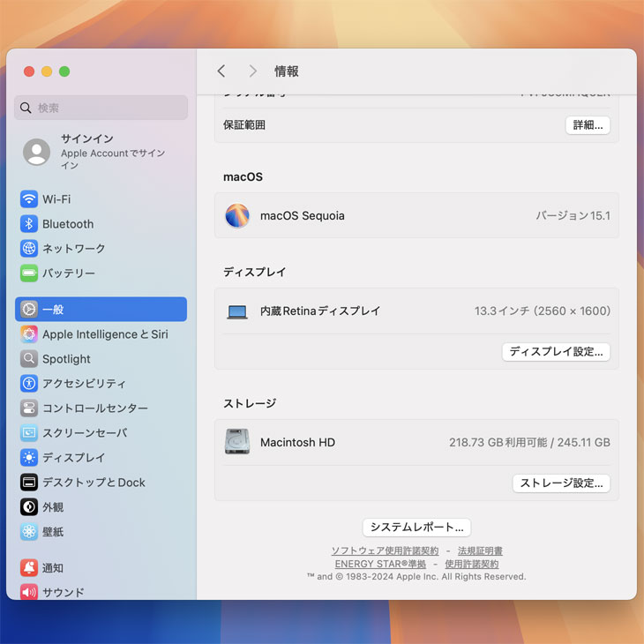The height and width of the screenshot is (644, 644).
Task: Open コントロールセンター icon in sidebar
Action: click(29, 408)
